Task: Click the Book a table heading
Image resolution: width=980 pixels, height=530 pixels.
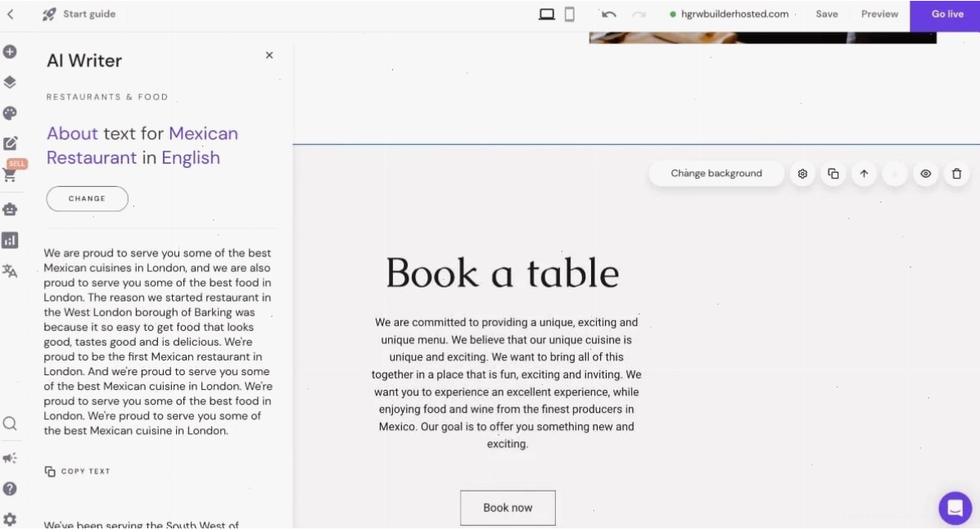Action: pos(503,273)
